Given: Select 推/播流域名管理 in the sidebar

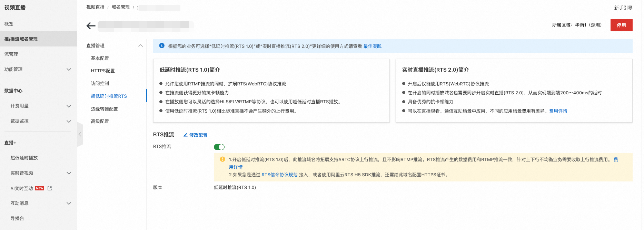Looking at the screenshot, I should tap(39, 39).
